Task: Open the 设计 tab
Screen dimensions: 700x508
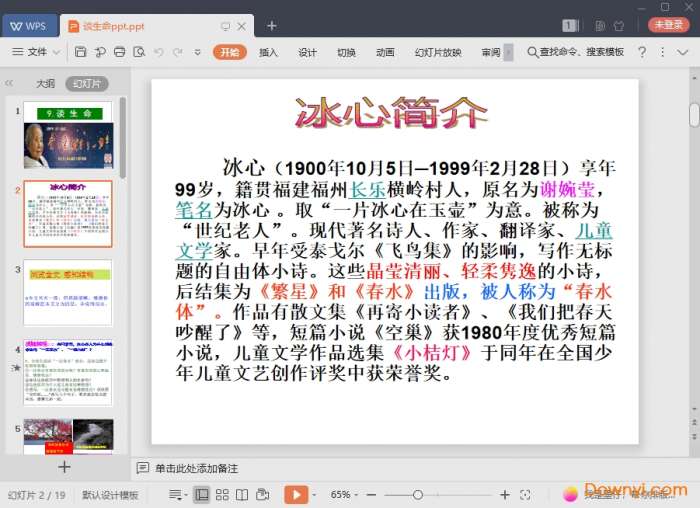Action: pos(307,52)
